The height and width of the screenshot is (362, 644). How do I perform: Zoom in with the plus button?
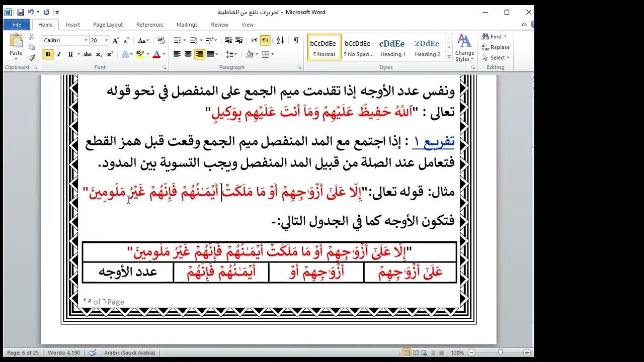526,352
